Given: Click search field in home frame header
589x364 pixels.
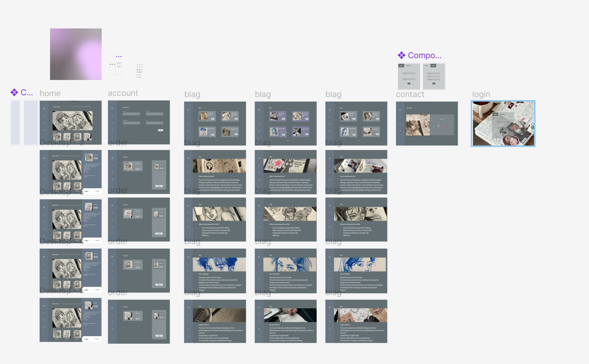Looking at the screenshot, I should pyautogui.click(x=82, y=107).
